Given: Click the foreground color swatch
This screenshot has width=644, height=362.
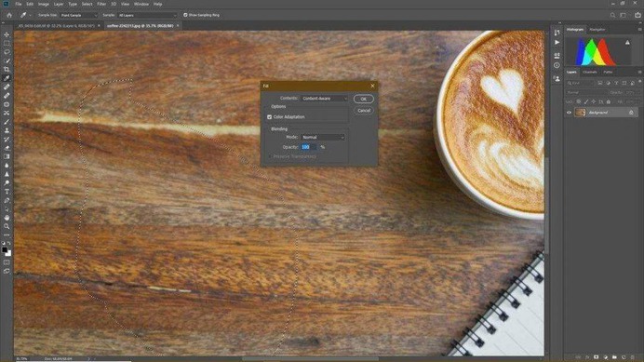Looking at the screenshot, I should coord(5,249).
